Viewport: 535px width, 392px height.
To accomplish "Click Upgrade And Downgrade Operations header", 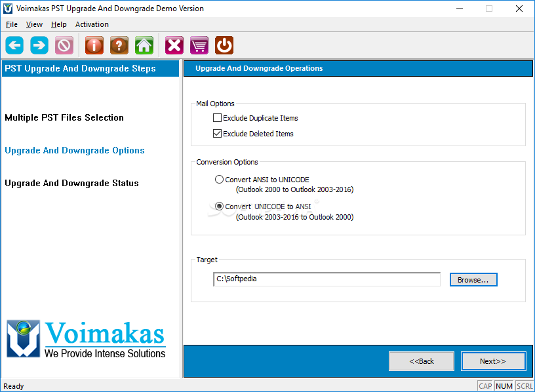I will point(358,68).
